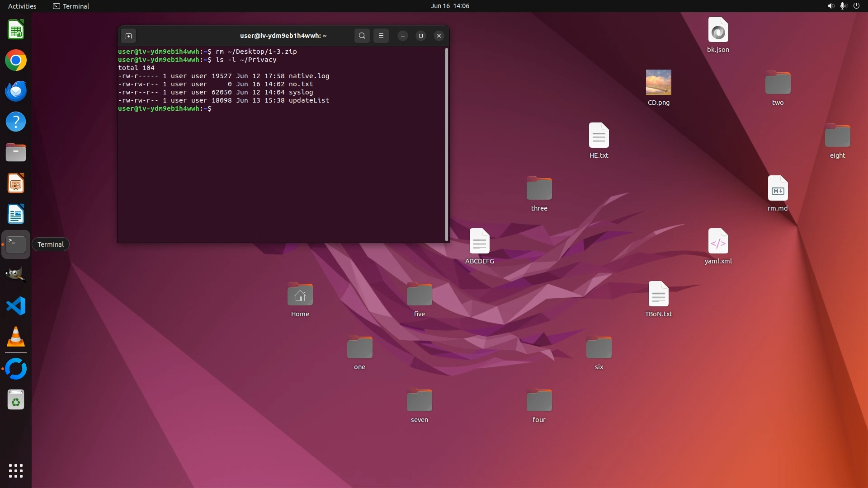868x488 pixels.
Task: Click the terminal vertical scrollbar
Action: (x=447, y=145)
